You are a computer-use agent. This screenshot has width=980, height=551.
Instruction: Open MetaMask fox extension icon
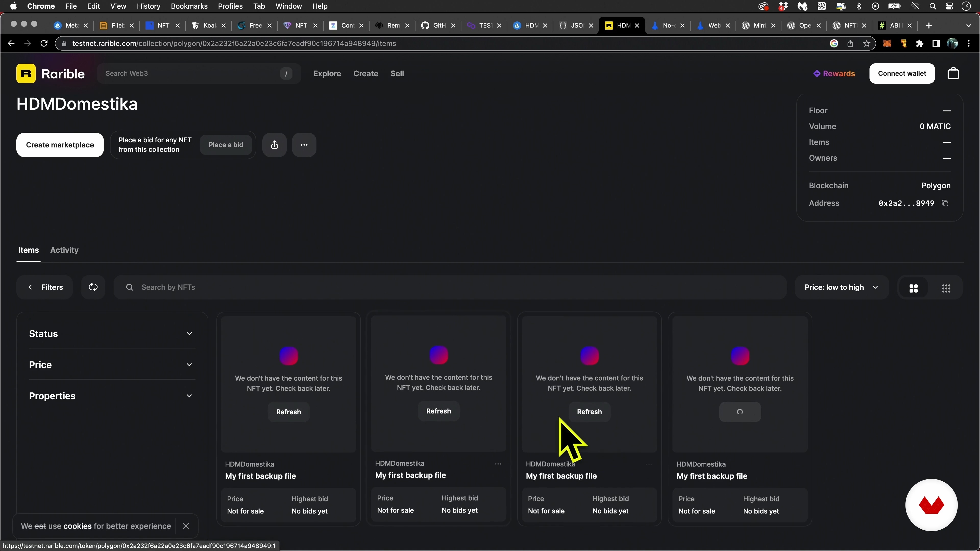[887, 43]
